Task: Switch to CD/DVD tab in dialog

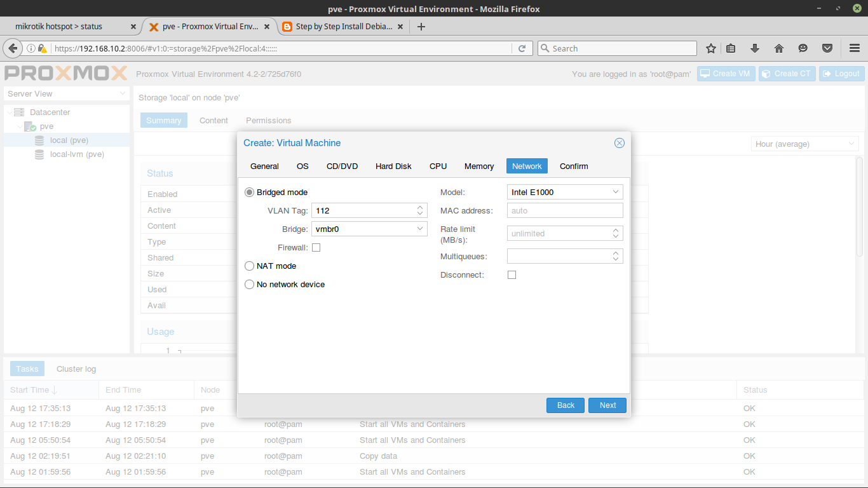Action: tap(342, 166)
